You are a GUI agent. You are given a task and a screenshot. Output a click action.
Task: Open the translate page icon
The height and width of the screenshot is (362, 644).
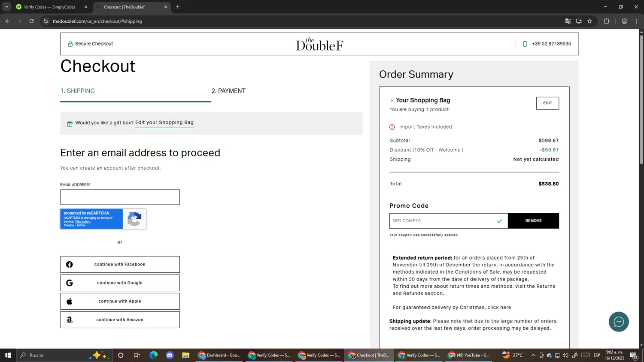point(568,21)
